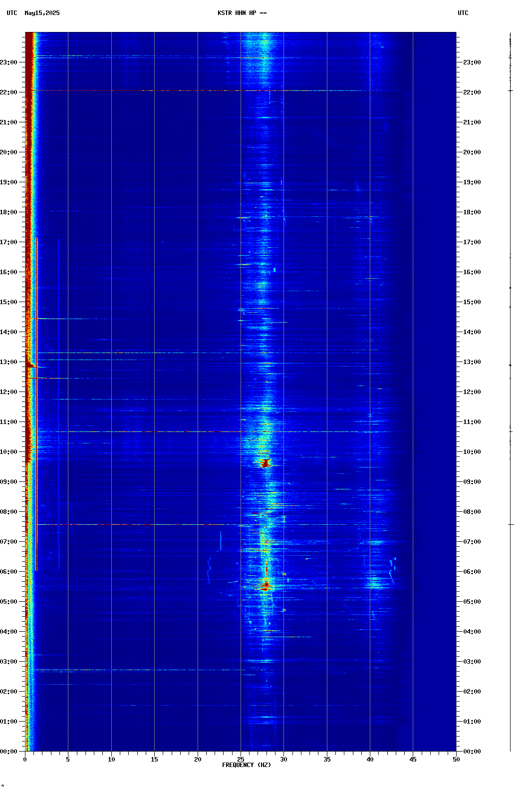Click the right axis 07:00 time label
The width and height of the screenshot is (532, 791).
click(472, 542)
